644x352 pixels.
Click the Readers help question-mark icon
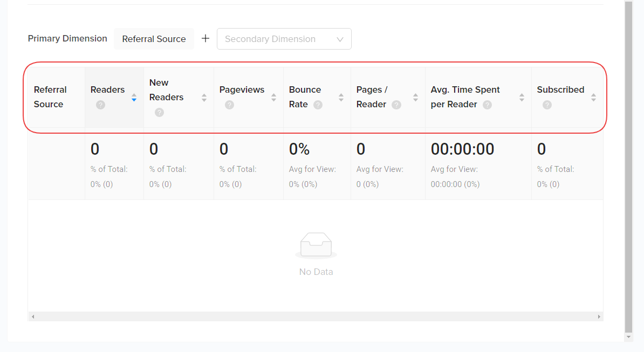(100, 105)
